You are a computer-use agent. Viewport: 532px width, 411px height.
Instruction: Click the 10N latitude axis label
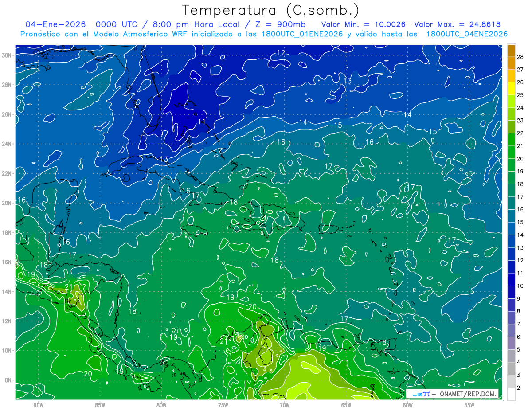click(7, 351)
